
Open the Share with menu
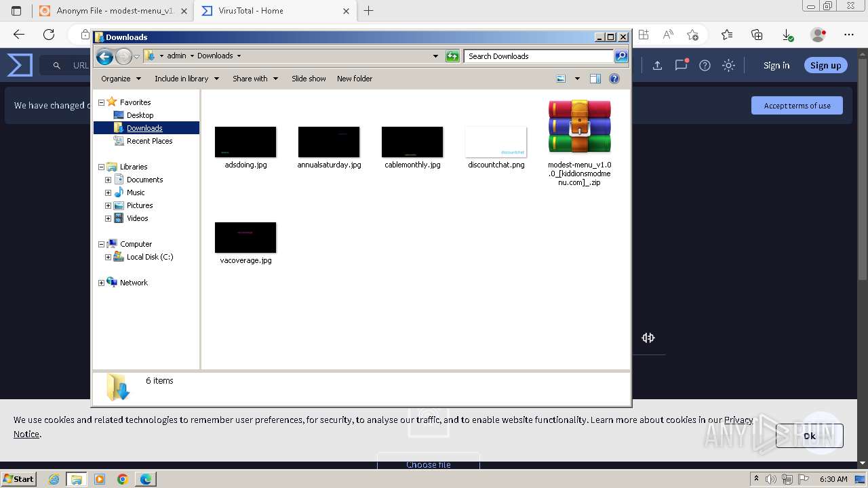pyautogui.click(x=255, y=79)
